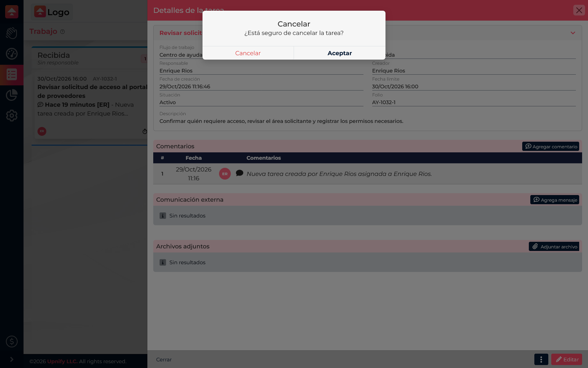
Task: Click the timer icon on task card
Action: [x=145, y=131]
